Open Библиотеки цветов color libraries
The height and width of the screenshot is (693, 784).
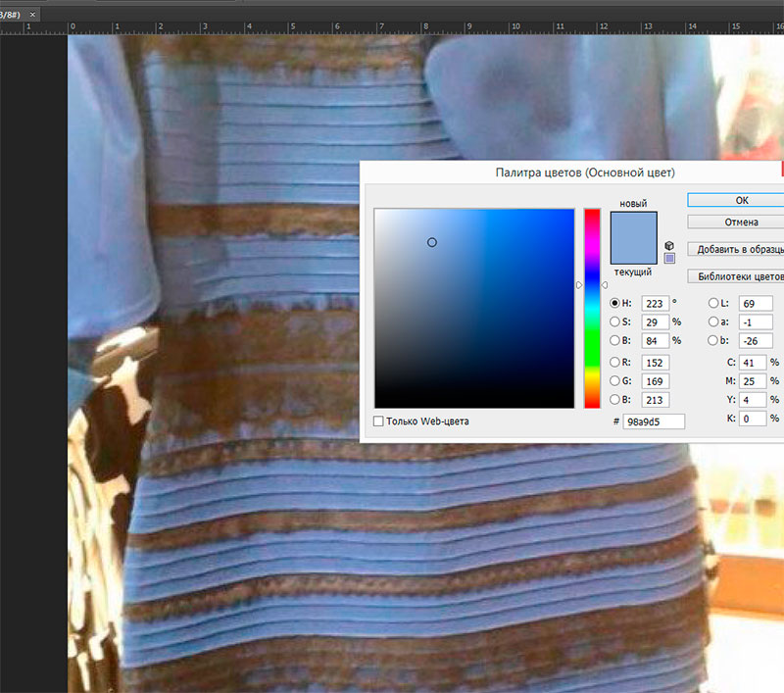coord(737,276)
